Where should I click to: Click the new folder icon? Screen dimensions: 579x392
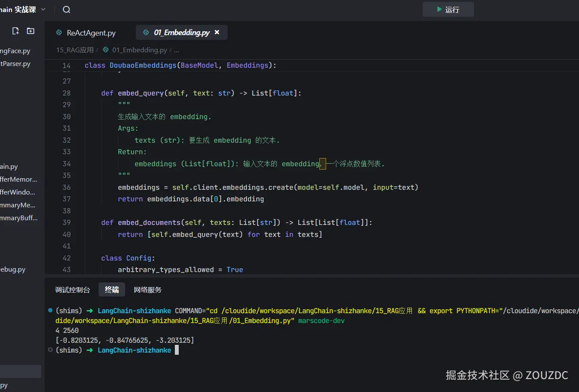pos(30,31)
